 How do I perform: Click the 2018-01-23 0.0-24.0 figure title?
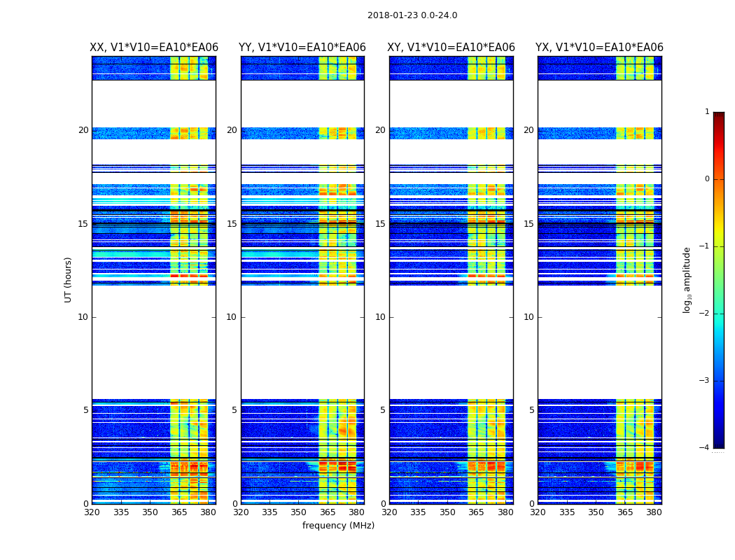click(412, 15)
